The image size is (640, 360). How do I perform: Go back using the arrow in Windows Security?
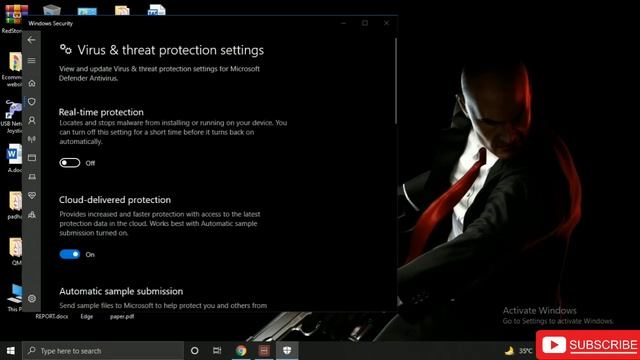(x=31, y=40)
